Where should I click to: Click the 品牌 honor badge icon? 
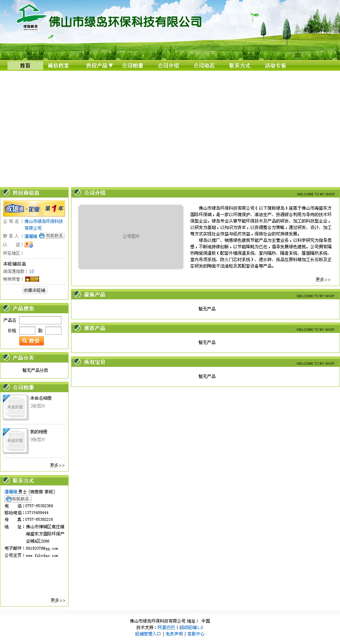pyautogui.click(x=32, y=279)
